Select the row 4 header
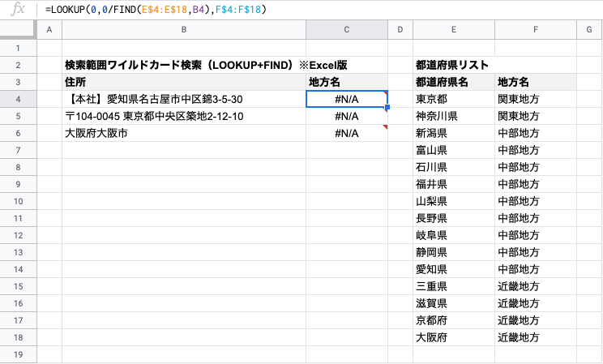This screenshot has height=364, width=603. (x=18, y=99)
